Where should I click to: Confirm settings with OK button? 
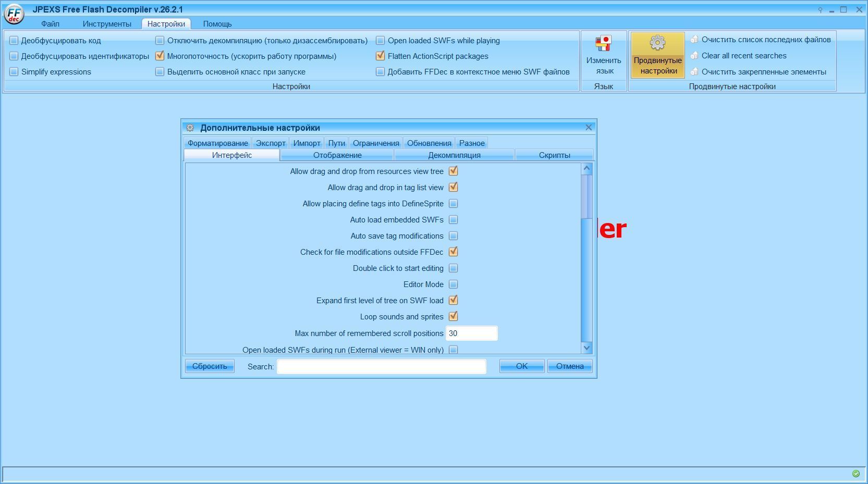[x=522, y=366]
